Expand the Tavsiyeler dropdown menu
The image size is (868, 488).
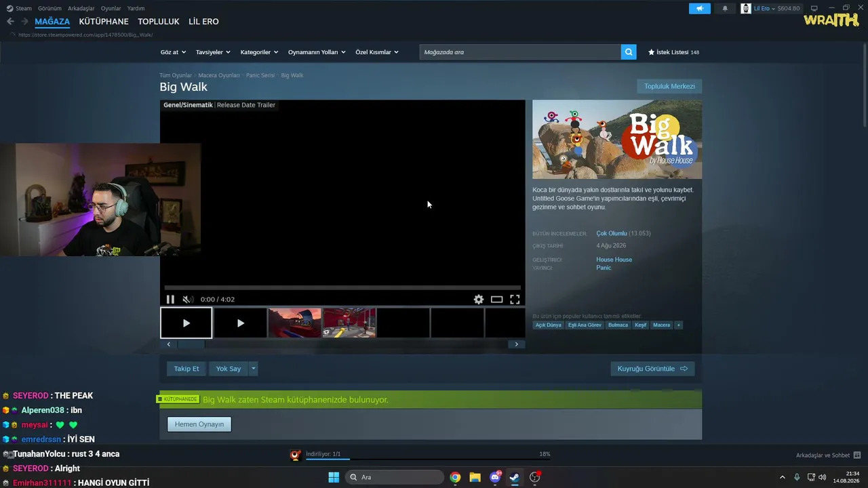213,52
